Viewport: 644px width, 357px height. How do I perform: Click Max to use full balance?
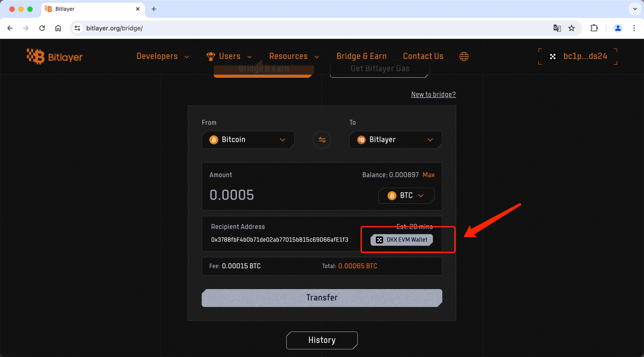click(428, 175)
